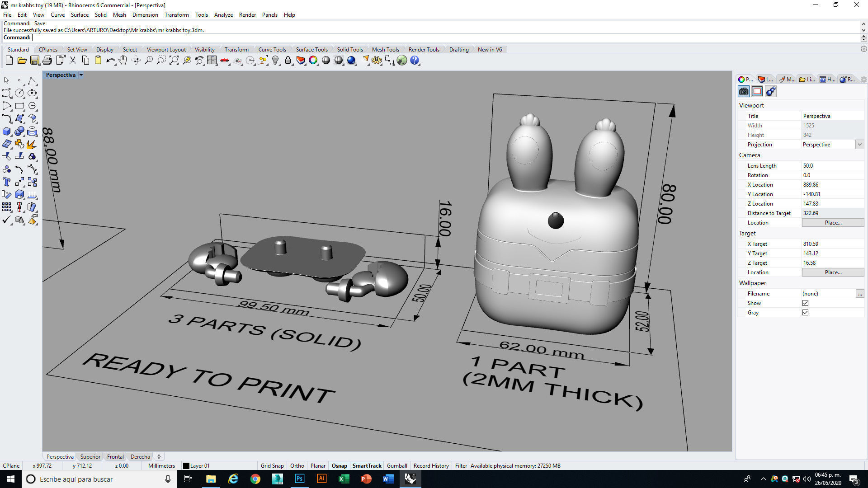Click the Join puzzle pieces icon
Image resolution: width=868 pixels, height=488 pixels.
(19, 144)
